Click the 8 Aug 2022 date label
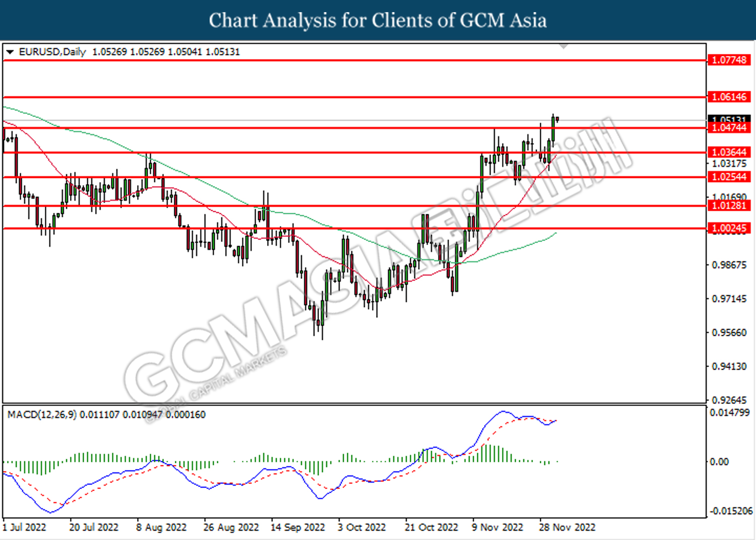Image resolution: width=756 pixels, height=540 pixels. [161, 527]
